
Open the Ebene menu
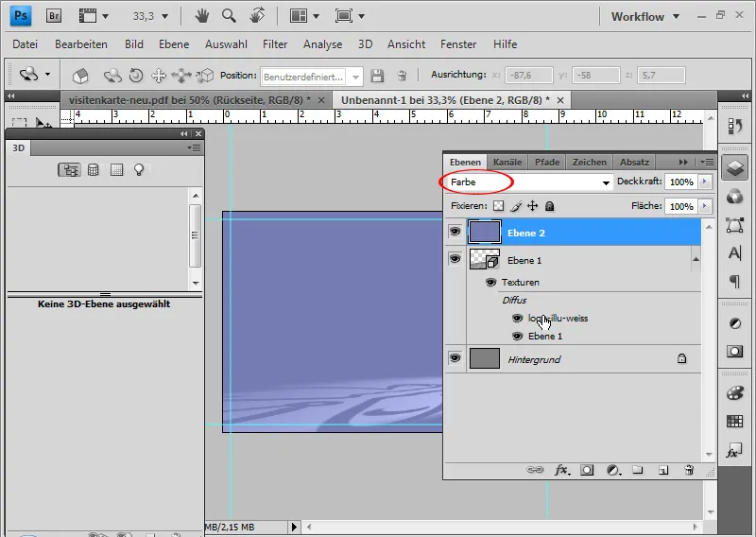point(174,44)
